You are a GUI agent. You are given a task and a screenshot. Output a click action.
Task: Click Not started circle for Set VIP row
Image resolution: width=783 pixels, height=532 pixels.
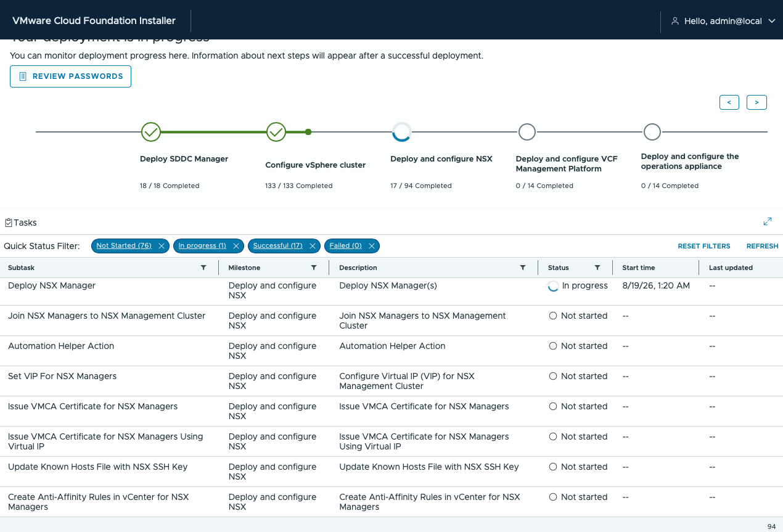tap(553, 376)
